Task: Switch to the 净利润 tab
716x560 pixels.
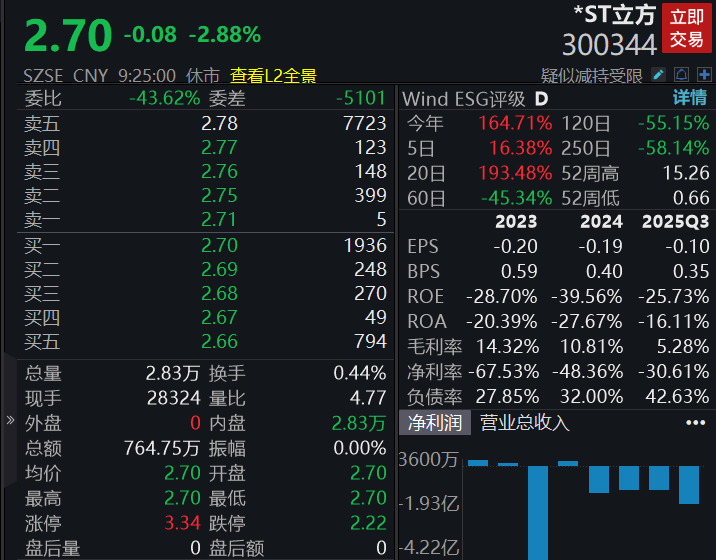Action: pyautogui.click(x=434, y=423)
